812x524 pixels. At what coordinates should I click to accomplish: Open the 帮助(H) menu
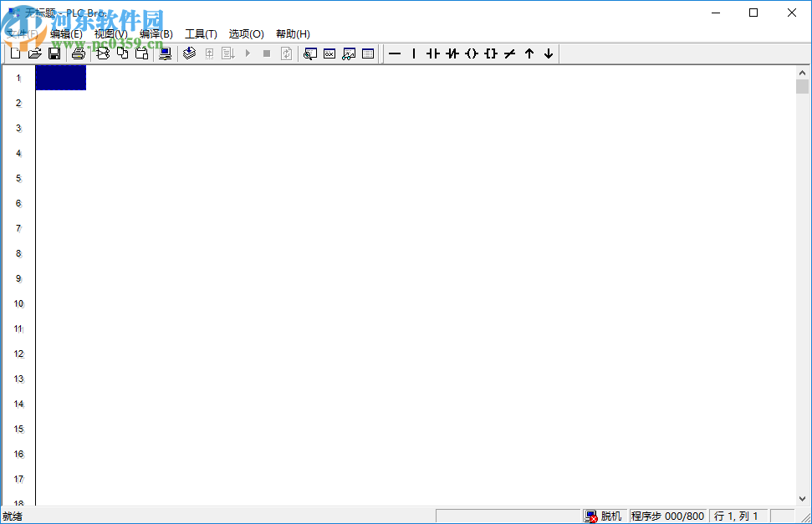pyautogui.click(x=293, y=34)
